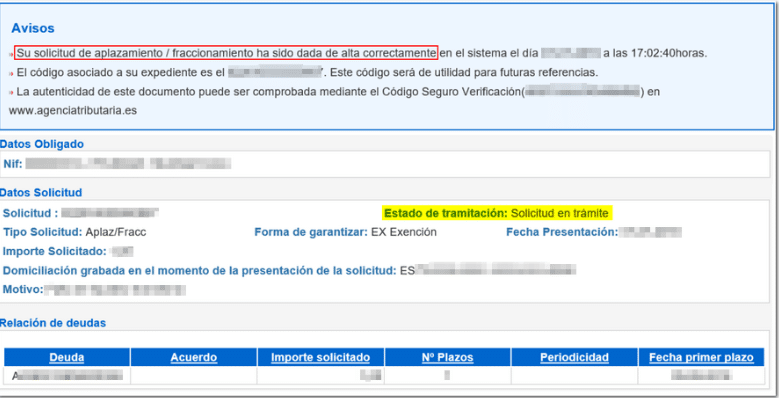Click the Nif label

pyautogui.click(x=13, y=163)
